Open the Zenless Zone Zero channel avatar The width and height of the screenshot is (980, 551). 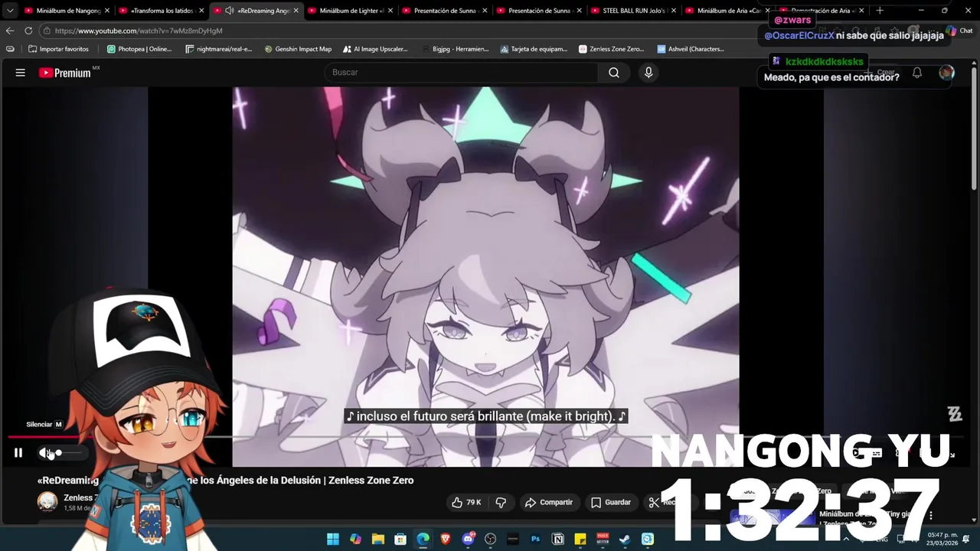tap(47, 502)
